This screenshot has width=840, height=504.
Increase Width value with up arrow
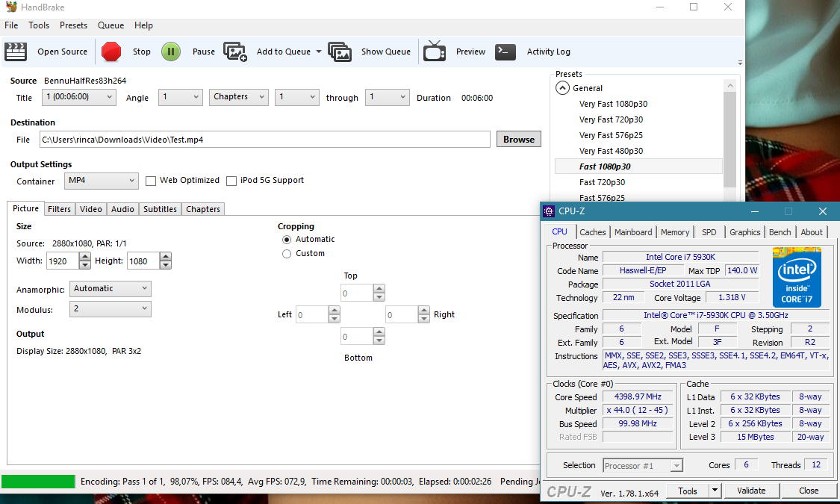tap(84, 257)
